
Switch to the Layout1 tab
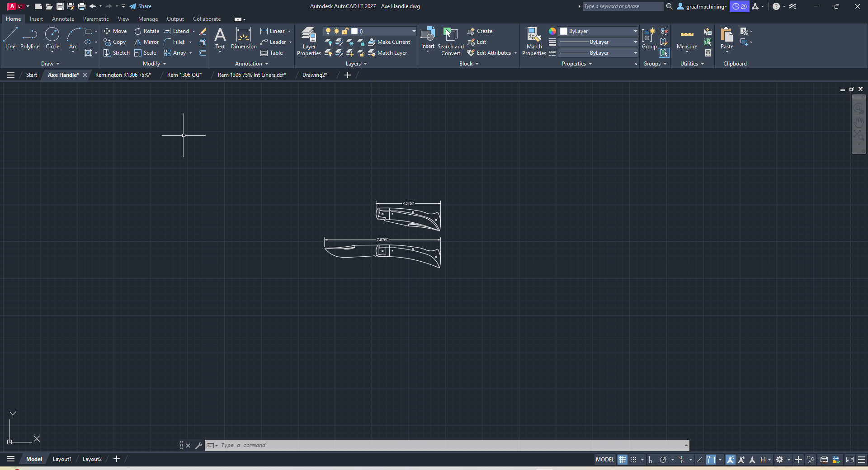tap(62, 459)
